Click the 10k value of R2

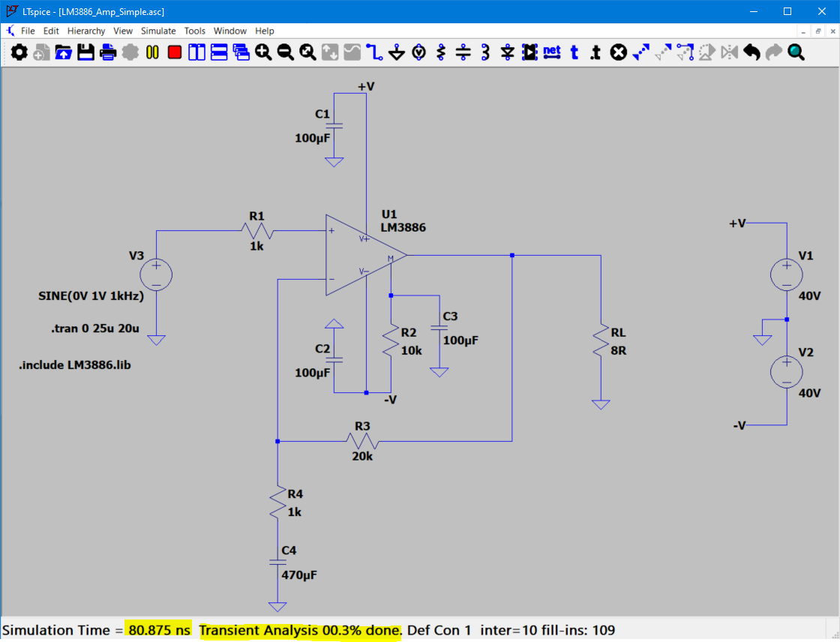click(412, 350)
